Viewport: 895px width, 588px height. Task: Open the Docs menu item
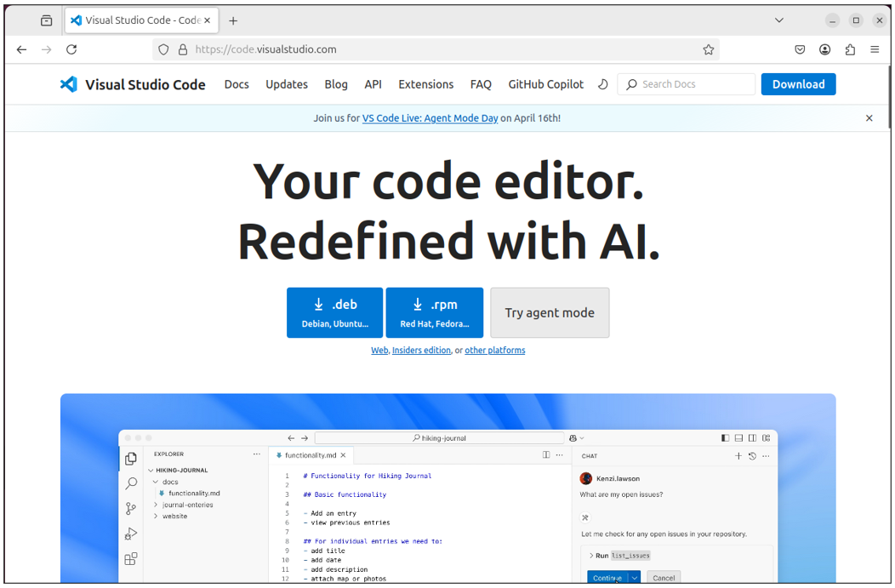point(237,84)
